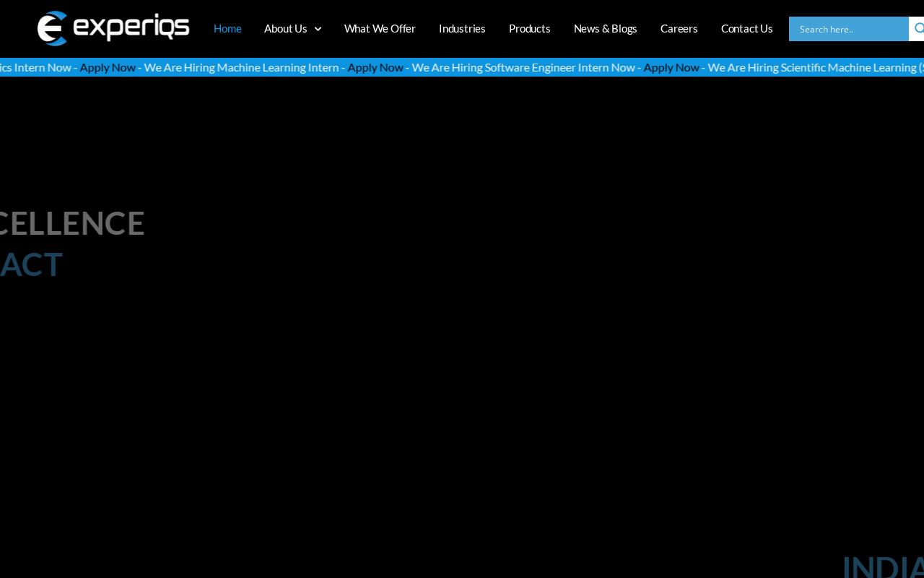Click Apply Now after Software Engineer Intern Now
Image resolution: width=924 pixels, height=578 pixels.
tap(671, 67)
